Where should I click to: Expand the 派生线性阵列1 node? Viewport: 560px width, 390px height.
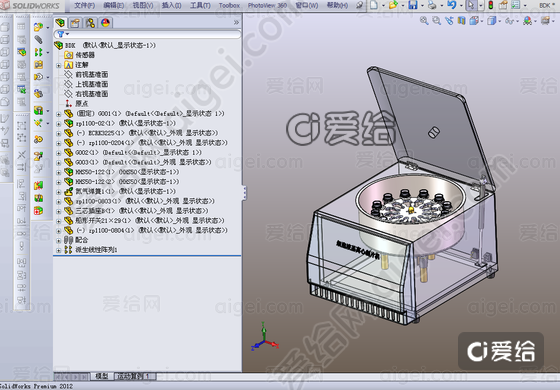(59, 250)
